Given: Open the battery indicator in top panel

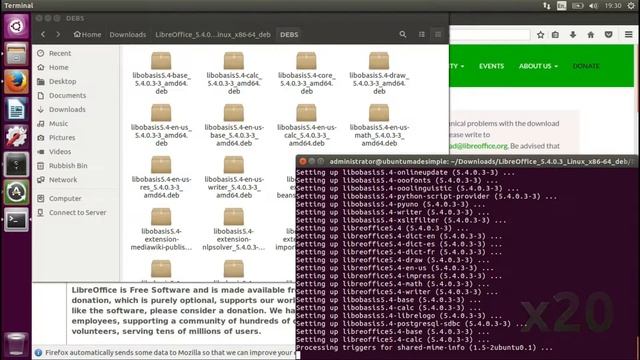Looking at the screenshot, I should point(577,6).
